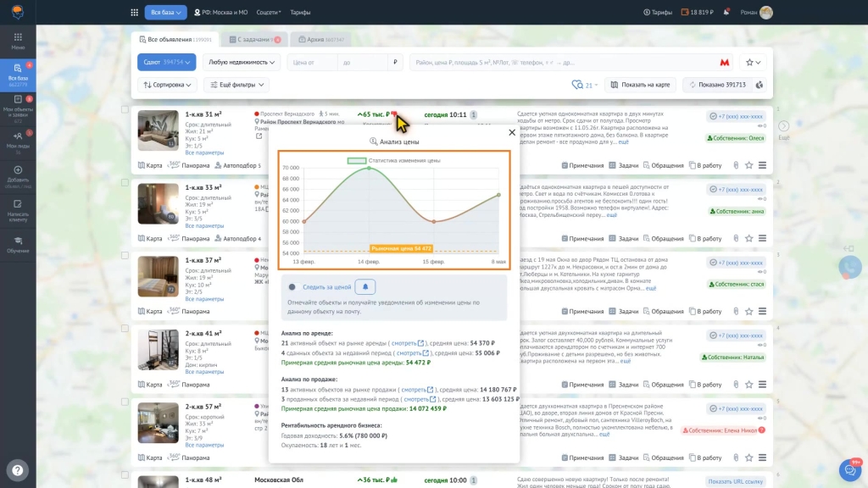Expand the Вся база dropdown in top bar
The height and width of the screenshot is (488, 868).
[x=165, y=12]
